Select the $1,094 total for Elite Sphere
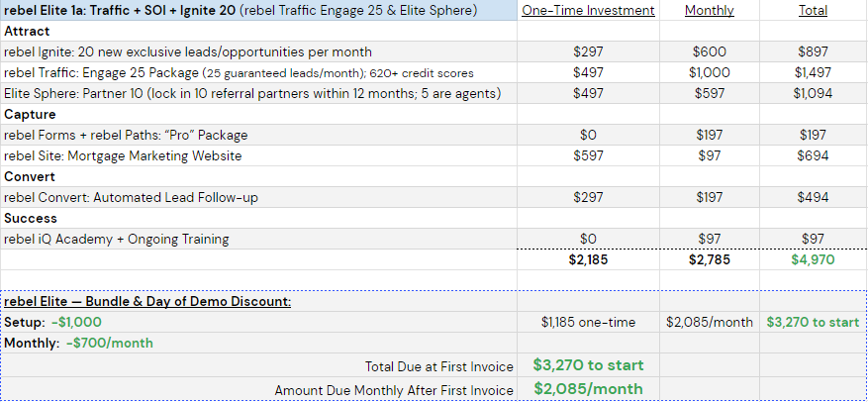The height and width of the screenshot is (402, 868). (813, 94)
